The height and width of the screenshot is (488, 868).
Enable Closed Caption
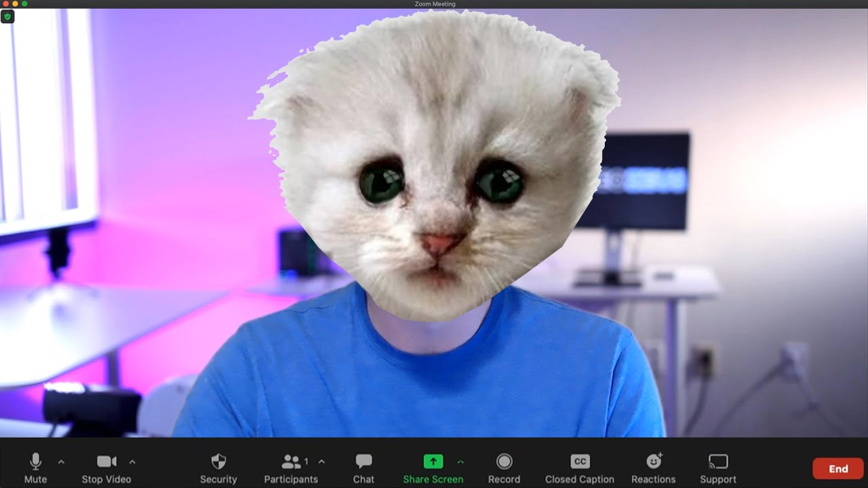click(580, 468)
